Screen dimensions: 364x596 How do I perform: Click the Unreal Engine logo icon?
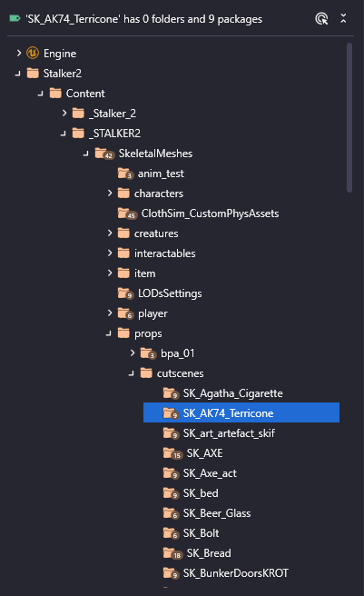click(33, 53)
